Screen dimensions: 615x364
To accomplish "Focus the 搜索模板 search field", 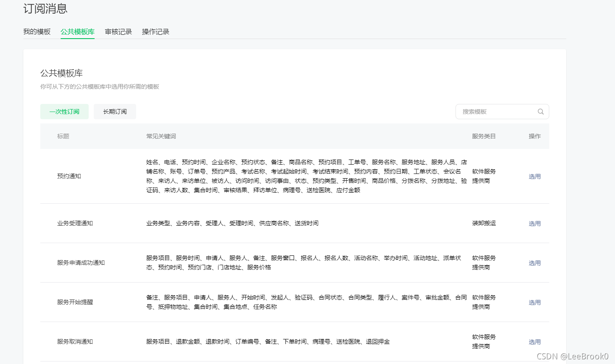I will pos(502,112).
